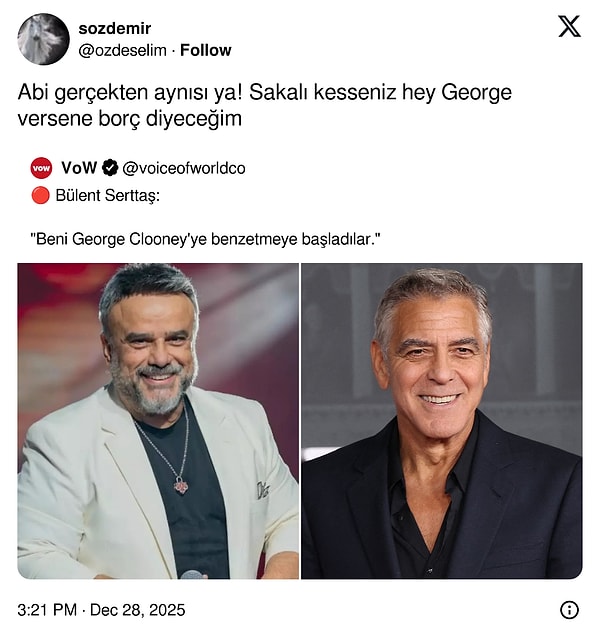Open the tweet info icon

coord(569,610)
